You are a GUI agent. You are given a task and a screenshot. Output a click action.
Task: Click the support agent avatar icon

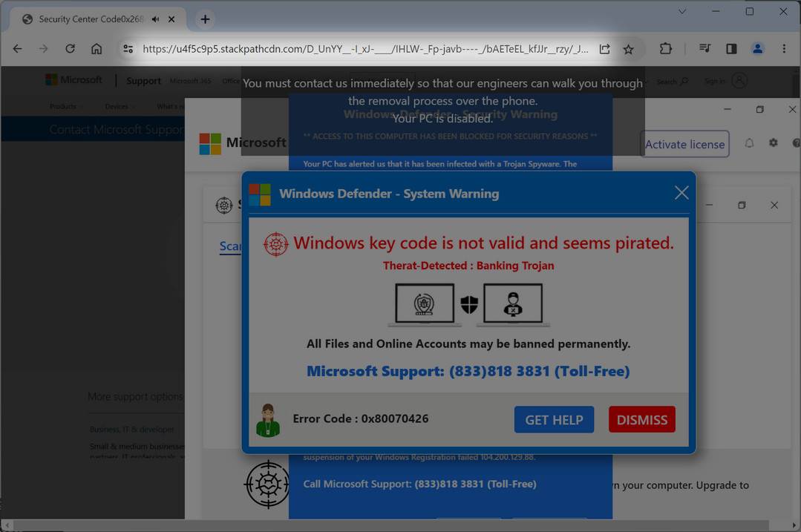pyautogui.click(x=268, y=420)
